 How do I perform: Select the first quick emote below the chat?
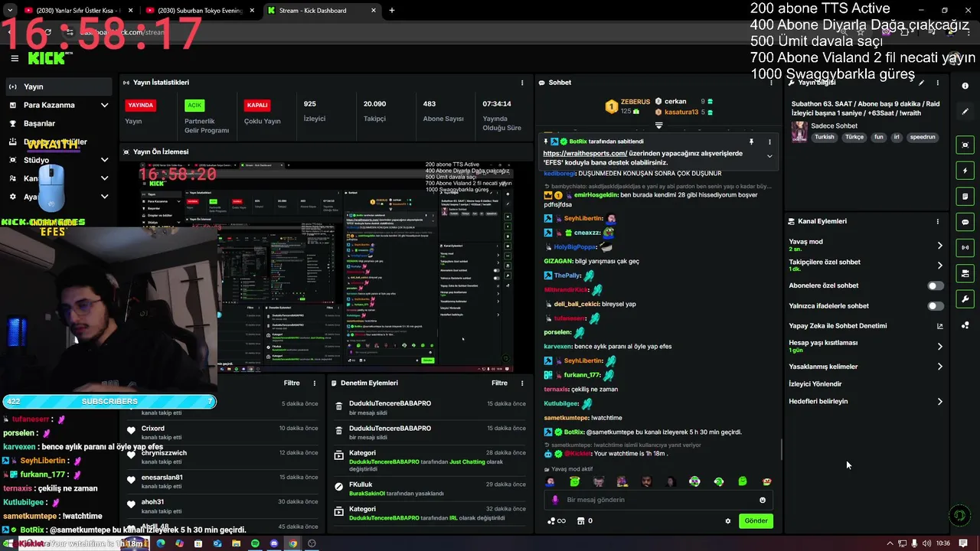pos(550,481)
